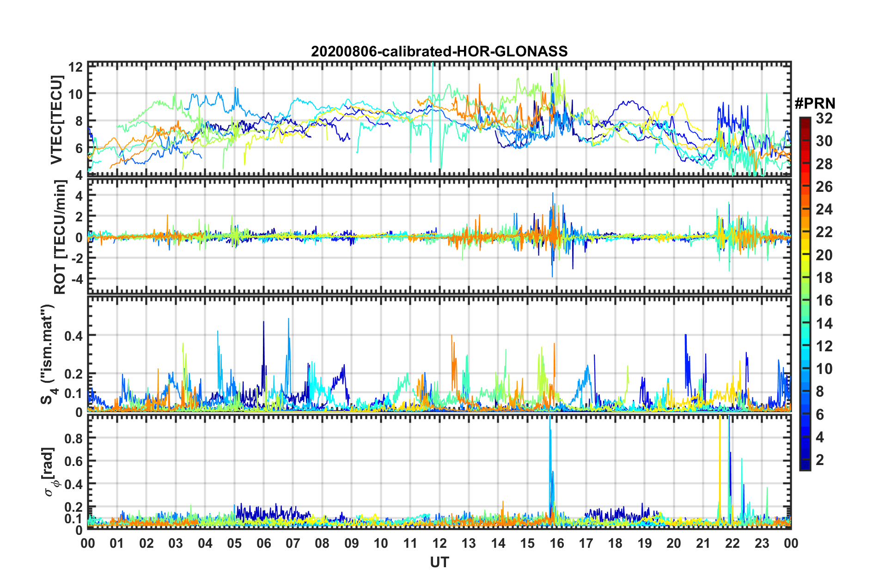Click x-axis hour label 15
This screenshot has height=588, width=879.
tap(527, 544)
